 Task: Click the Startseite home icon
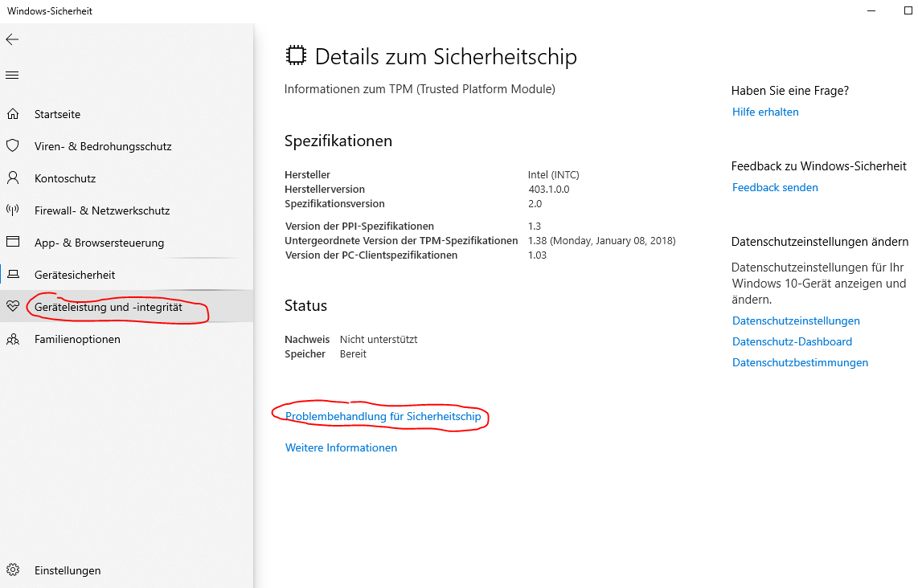12,113
